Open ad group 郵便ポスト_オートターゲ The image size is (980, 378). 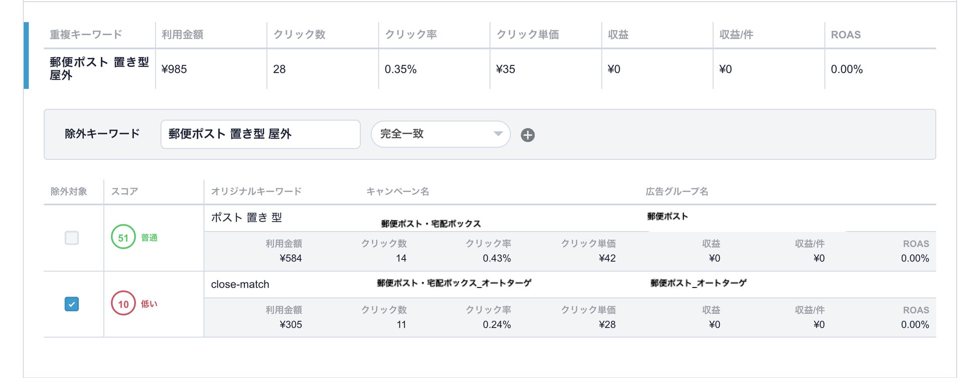click(x=698, y=283)
